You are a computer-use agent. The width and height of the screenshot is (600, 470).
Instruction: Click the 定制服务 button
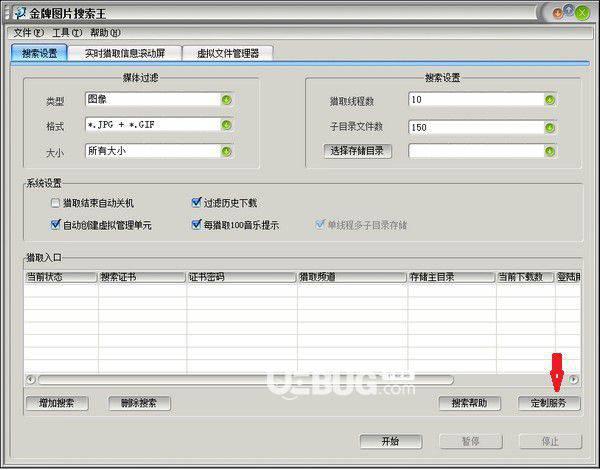click(x=549, y=403)
